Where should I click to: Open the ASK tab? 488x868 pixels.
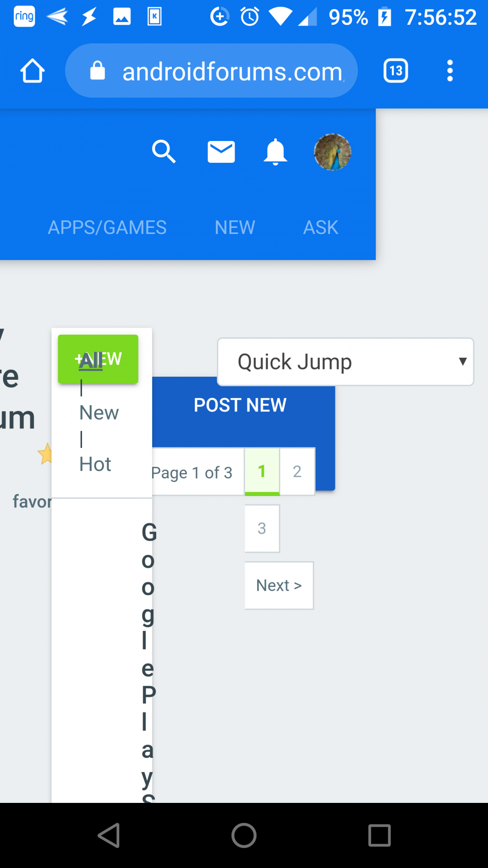(321, 227)
